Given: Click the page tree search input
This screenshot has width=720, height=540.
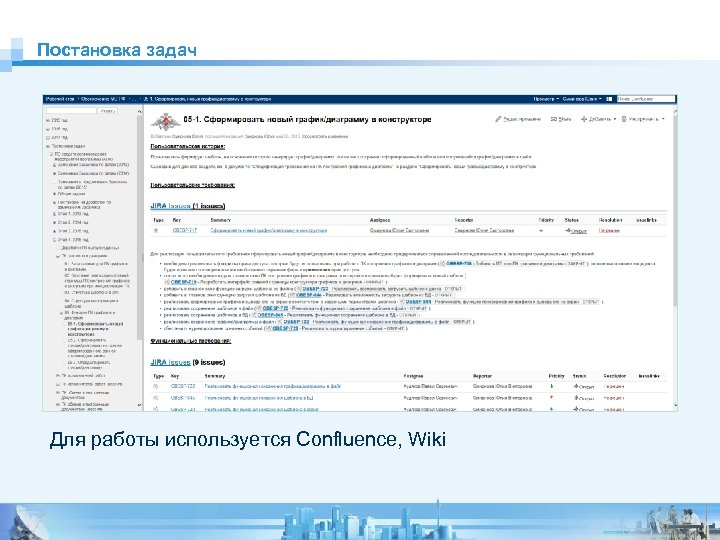Looking at the screenshot, I should (71, 111).
